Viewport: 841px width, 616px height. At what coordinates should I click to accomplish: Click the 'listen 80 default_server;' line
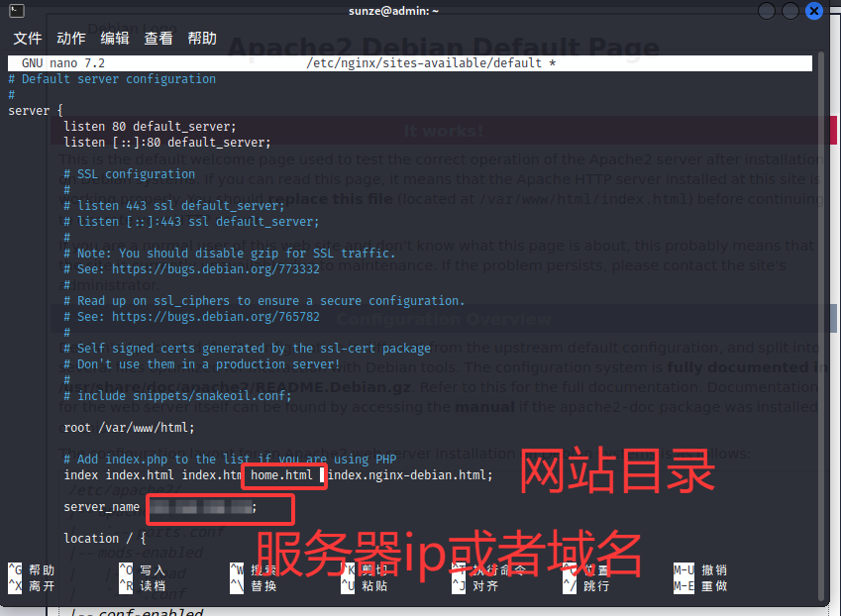[150, 127]
